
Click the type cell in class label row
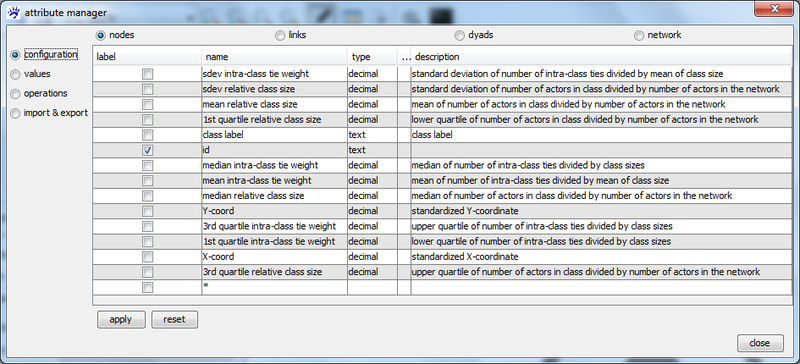click(372, 135)
